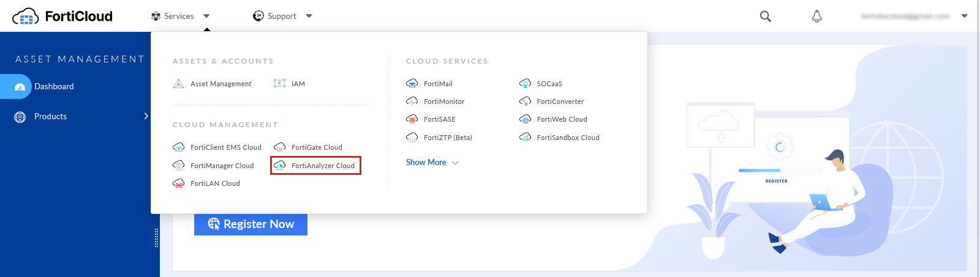This screenshot has width=980, height=277.
Task: Open FortiAnalyzer Cloud
Action: (x=323, y=166)
